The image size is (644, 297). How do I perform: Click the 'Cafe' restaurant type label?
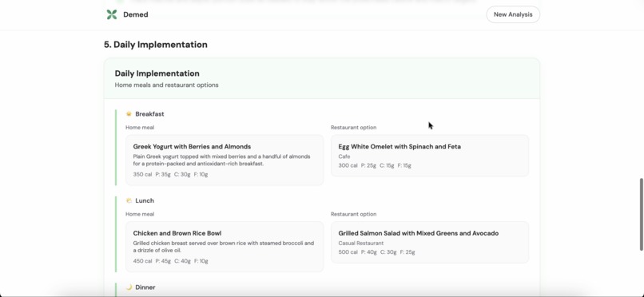pos(344,156)
